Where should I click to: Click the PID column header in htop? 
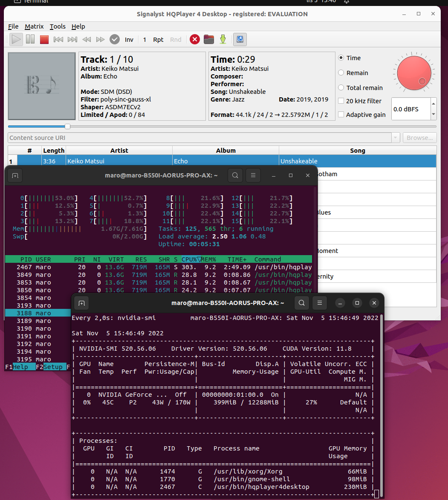pos(26,259)
